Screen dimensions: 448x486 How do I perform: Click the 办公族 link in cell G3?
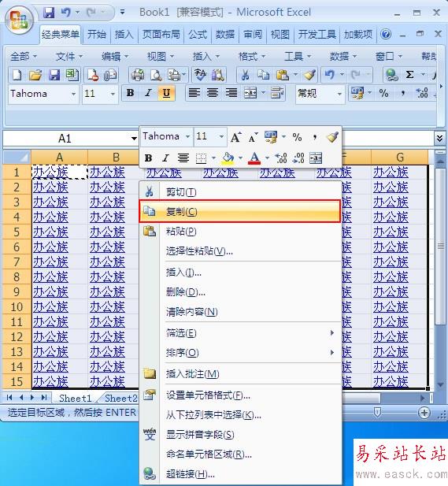391,202
